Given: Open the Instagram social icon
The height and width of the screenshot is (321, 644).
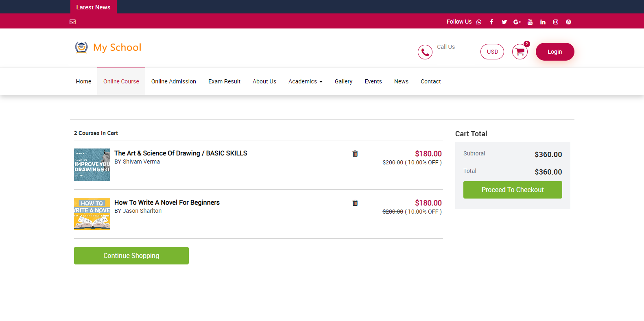Looking at the screenshot, I should tap(555, 22).
